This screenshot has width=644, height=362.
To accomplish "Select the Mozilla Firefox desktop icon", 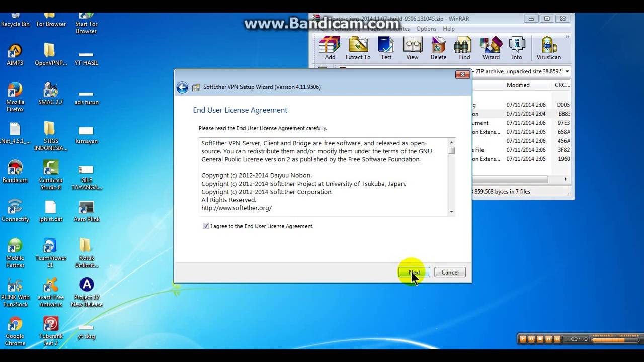I will pyautogui.click(x=15, y=97).
